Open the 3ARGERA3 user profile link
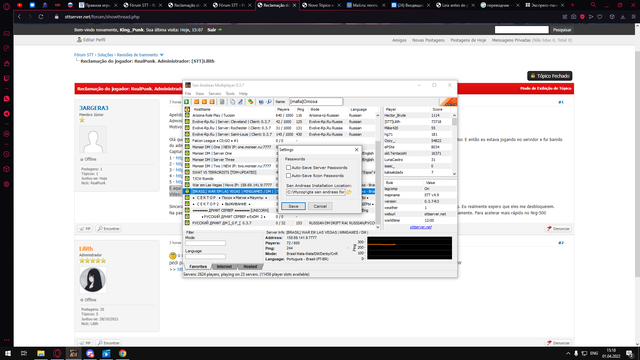640x360 pixels. (x=94, y=108)
